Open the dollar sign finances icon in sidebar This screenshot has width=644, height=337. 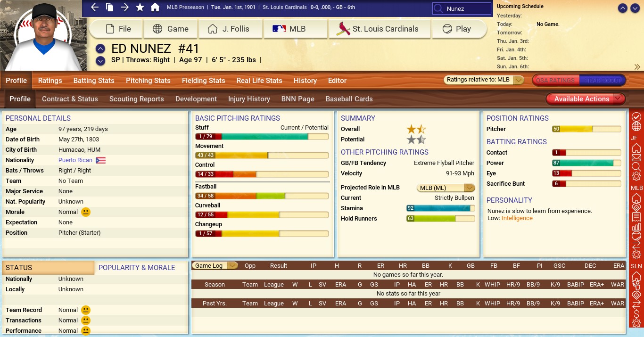(x=636, y=313)
